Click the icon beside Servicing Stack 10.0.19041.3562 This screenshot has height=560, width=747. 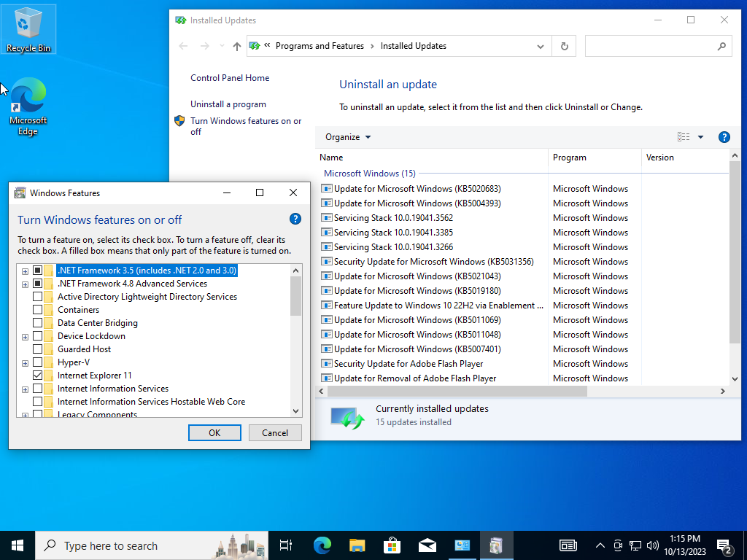tap(326, 217)
